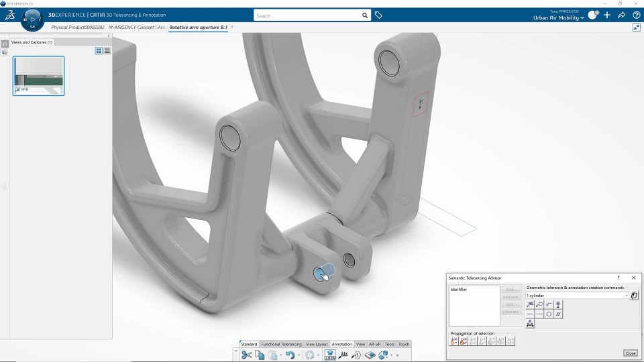Open help in Semantic Tolerancing Advisor title

(619, 278)
